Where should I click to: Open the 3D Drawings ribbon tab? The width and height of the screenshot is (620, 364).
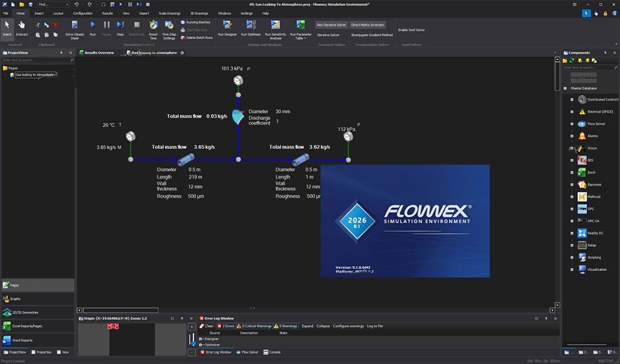pyautogui.click(x=199, y=14)
